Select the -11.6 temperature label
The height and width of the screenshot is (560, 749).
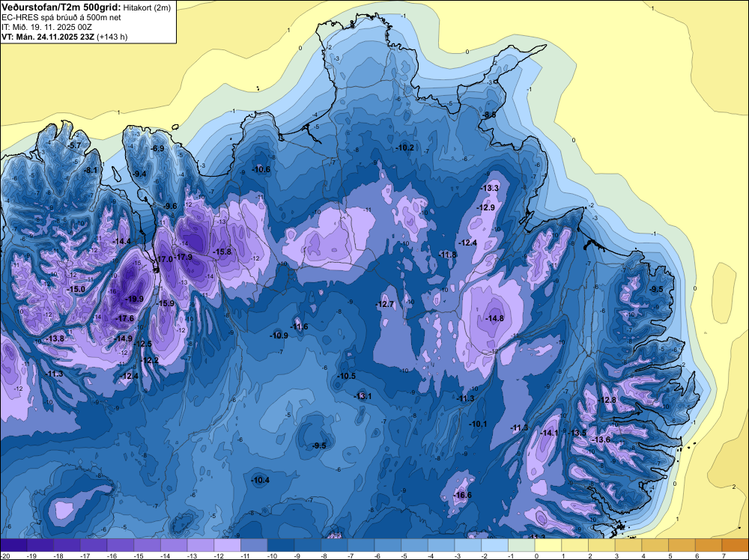pyautogui.click(x=300, y=326)
